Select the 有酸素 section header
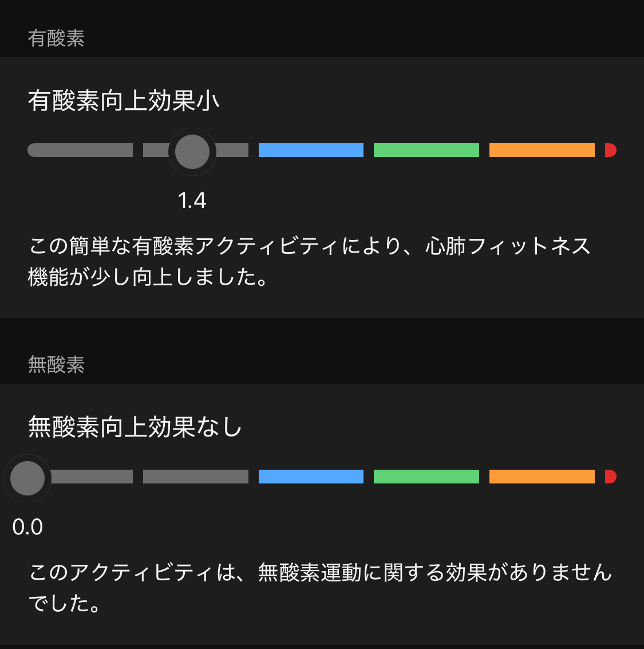This screenshot has height=649, width=644. [56, 38]
